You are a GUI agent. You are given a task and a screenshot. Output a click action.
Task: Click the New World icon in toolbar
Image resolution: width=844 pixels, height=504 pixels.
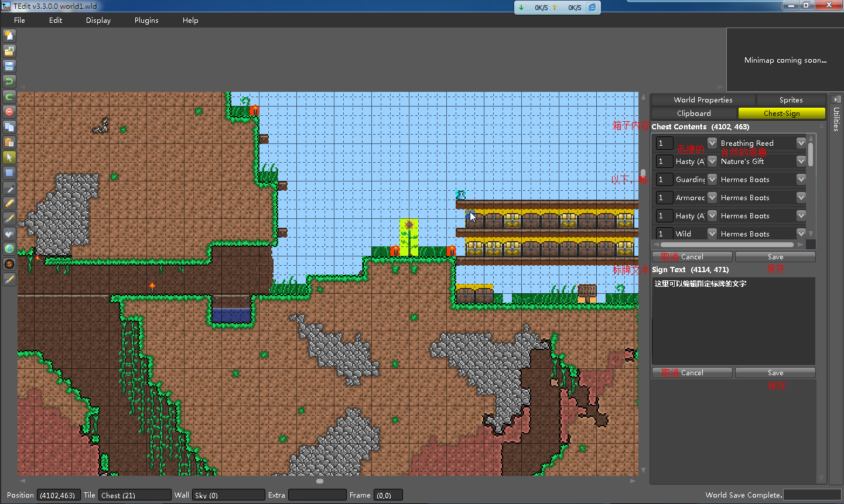coord(9,36)
